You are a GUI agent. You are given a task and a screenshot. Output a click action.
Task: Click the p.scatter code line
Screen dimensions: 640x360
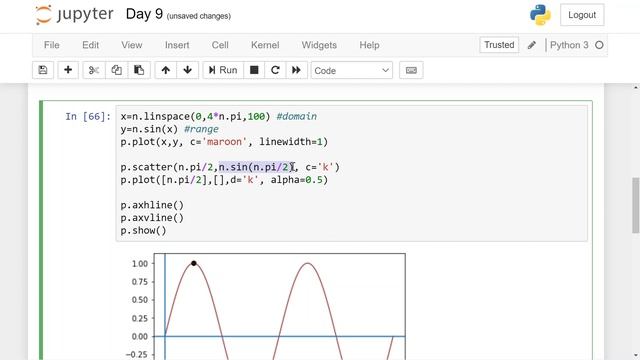coord(230,167)
